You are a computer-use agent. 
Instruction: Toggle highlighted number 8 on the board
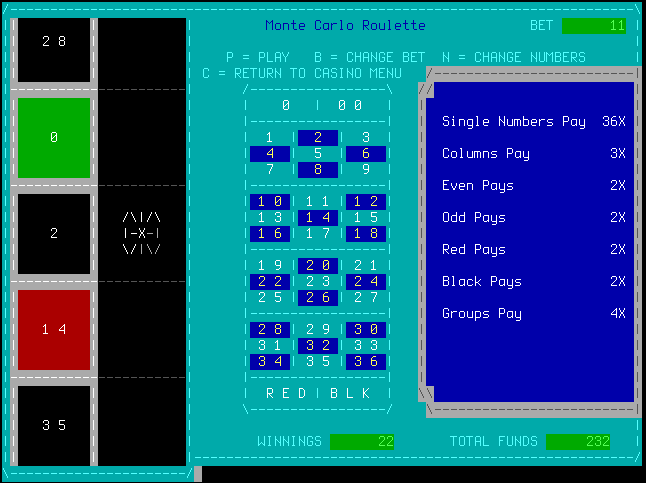click(318, 169)
